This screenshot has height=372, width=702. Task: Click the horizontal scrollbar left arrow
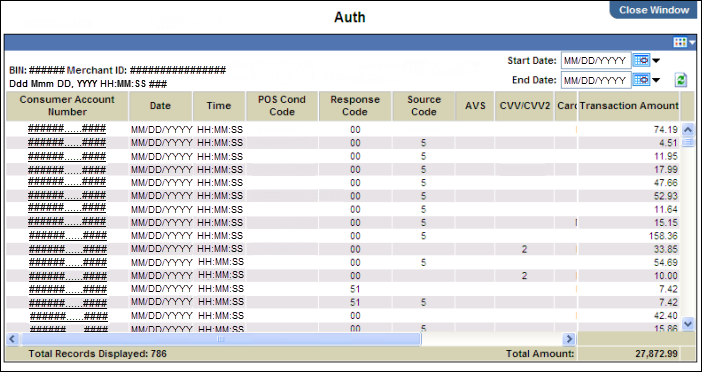[x=12, y=339]
